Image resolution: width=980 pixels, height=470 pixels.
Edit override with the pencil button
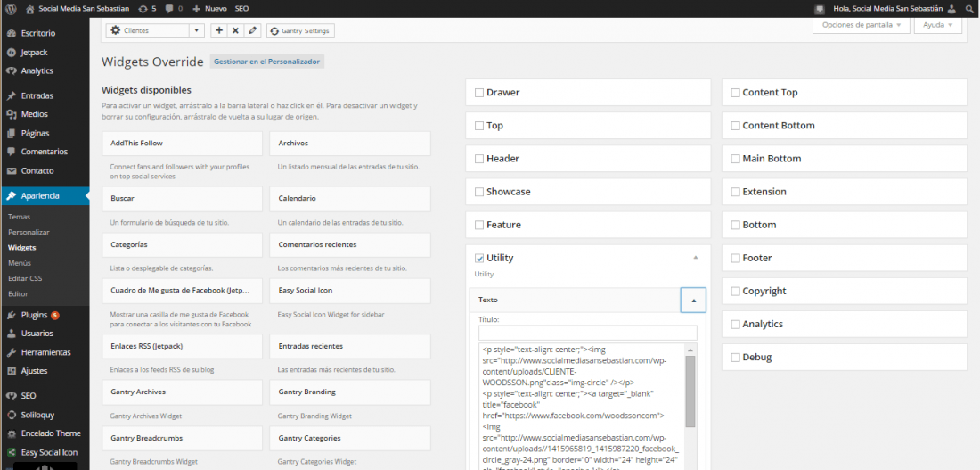click(x=252, y=30)
